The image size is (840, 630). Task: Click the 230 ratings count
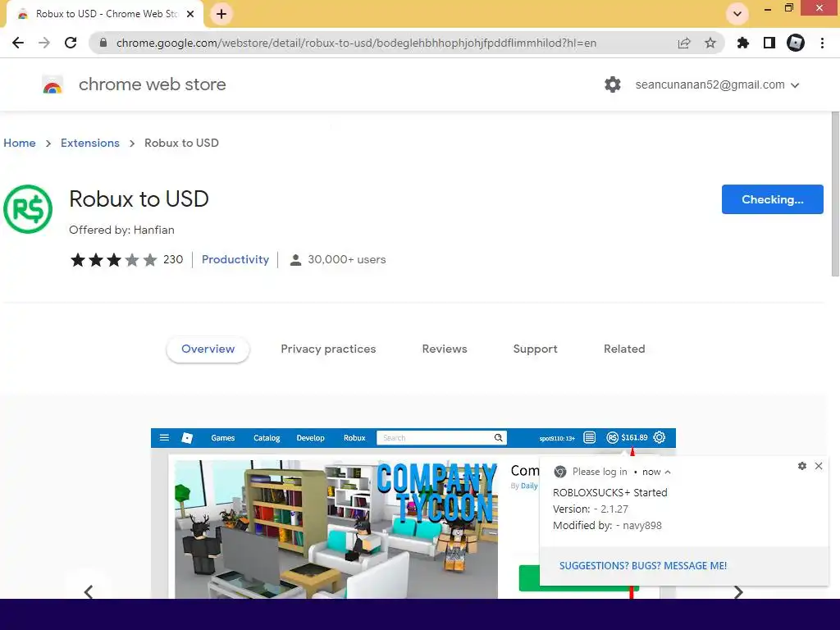[173, 259]
